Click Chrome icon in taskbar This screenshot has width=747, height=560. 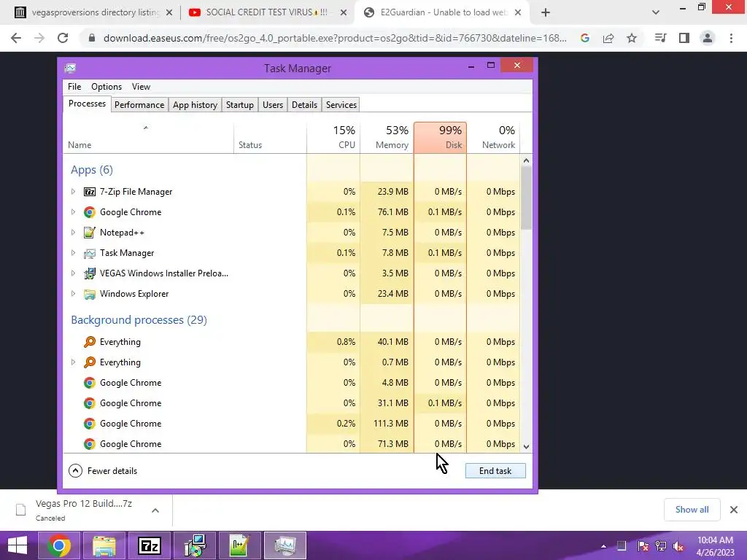[x=60, y=545]
